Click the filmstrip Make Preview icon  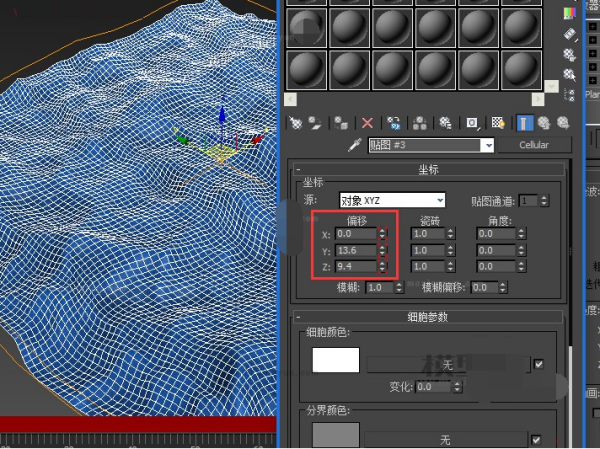[x=569, y=34]
